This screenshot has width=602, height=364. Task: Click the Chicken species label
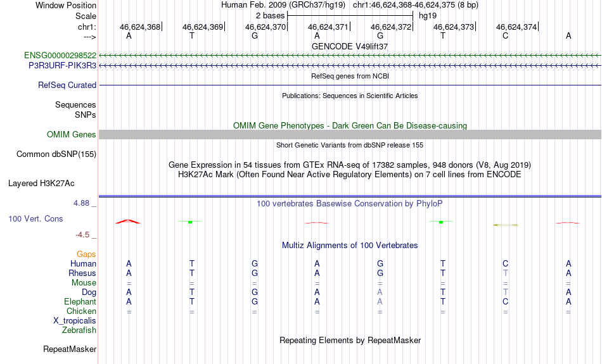81,311
